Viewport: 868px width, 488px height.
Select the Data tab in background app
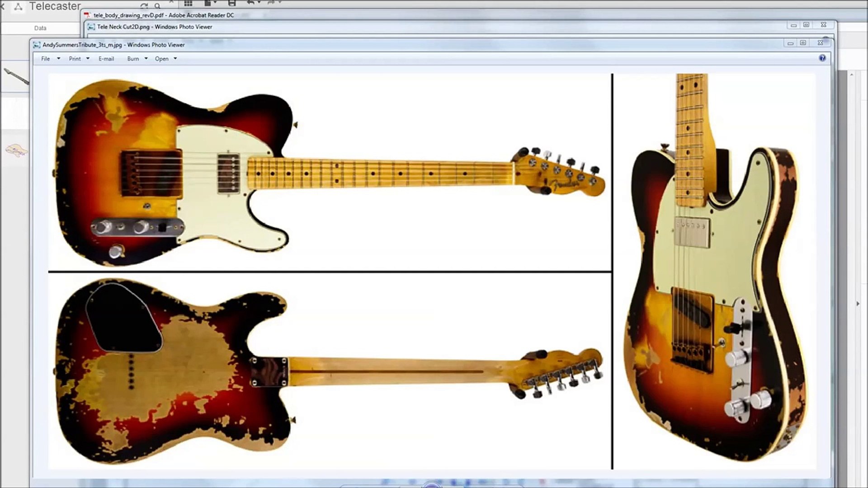tap(40, 28)
